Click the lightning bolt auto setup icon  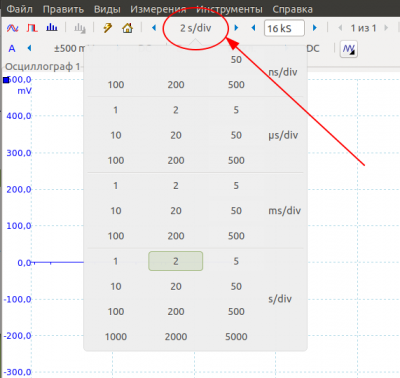[x=107, y=28]
